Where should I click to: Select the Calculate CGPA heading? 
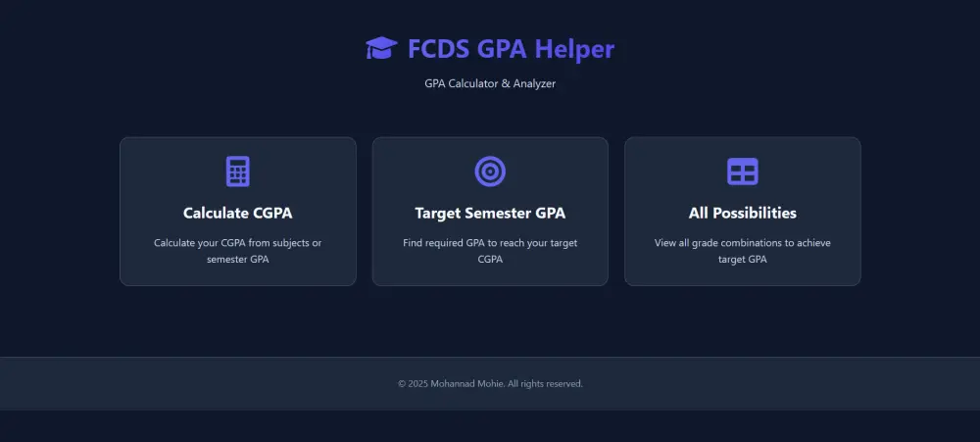point(238,213)
